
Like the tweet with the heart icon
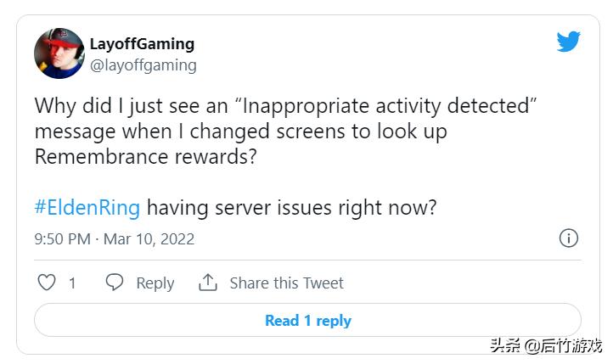tap(48, 283)
